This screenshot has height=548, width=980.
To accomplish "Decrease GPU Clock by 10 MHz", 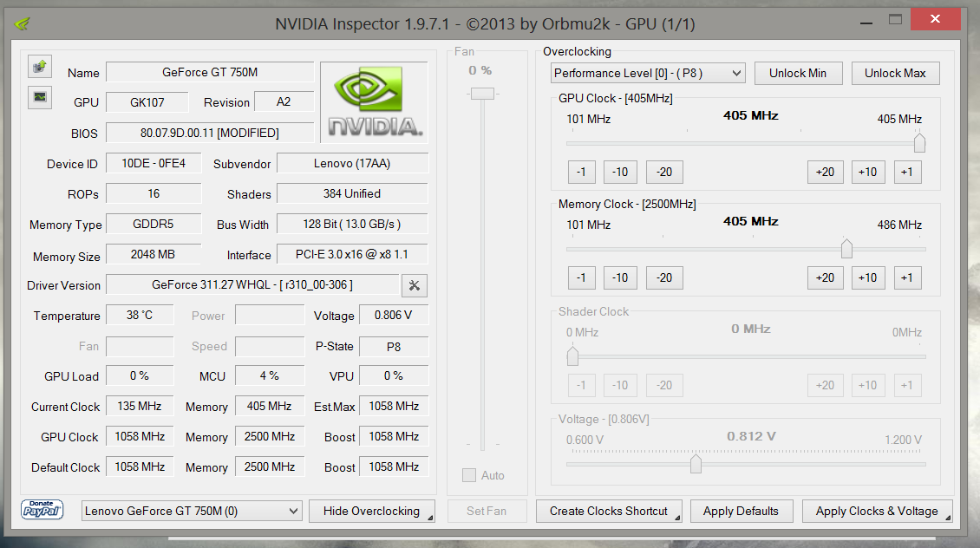I will [x=620, y=172].
